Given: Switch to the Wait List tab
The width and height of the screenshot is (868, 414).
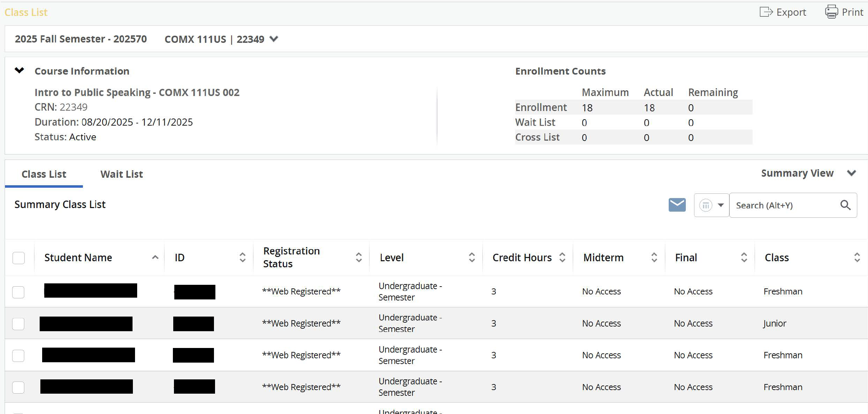Looking at the screenshot, I should (x=121, y=174).
